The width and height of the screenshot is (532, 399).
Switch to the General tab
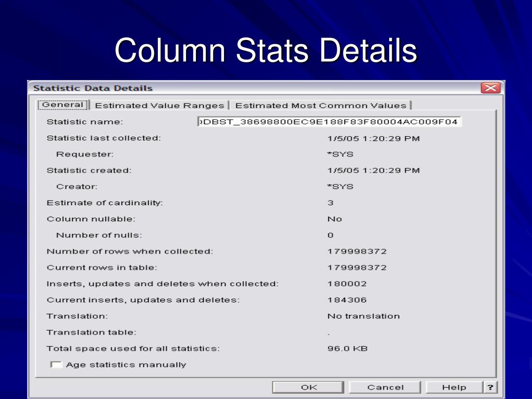(x=63, y=105)
